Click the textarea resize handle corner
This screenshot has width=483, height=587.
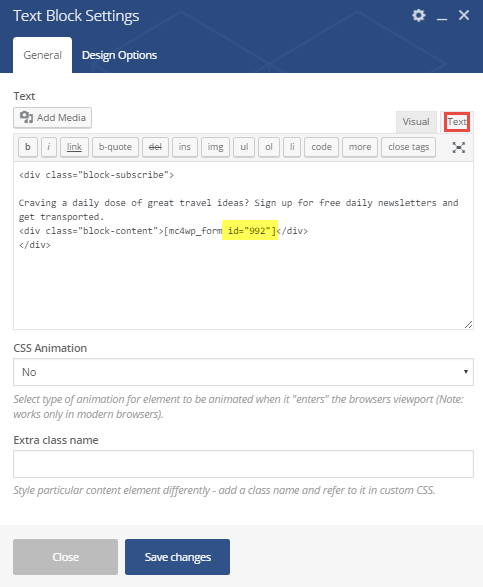click(x=468, y=325)
